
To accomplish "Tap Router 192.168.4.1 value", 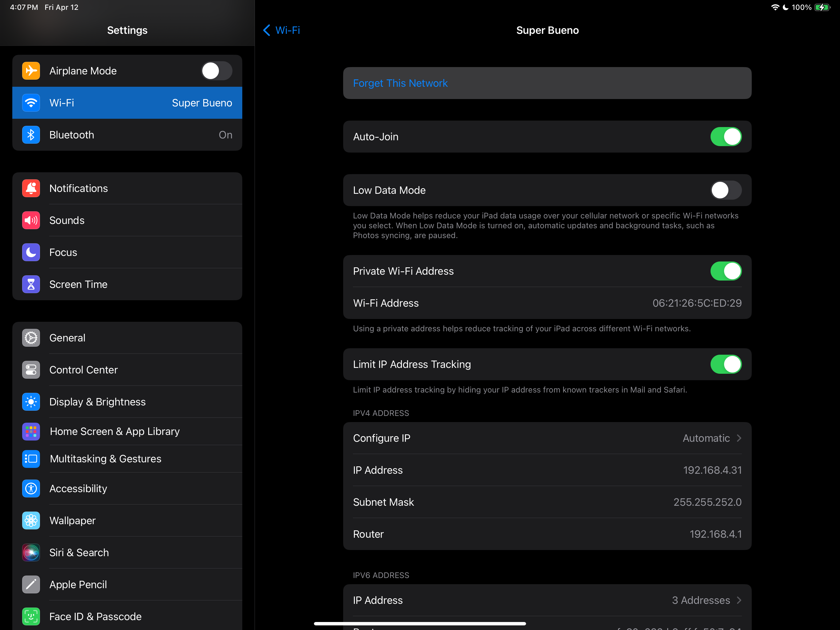I will pyautogui.click(x=715, y=534).
